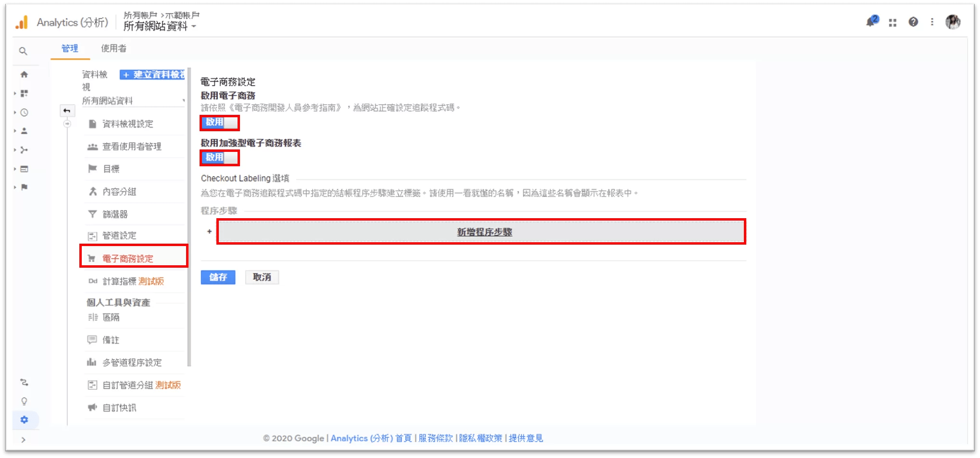This screenshot has width=980, height=458.
Task: Click the 建立資料檢視 create view button
Action: (x=152, y=74)
